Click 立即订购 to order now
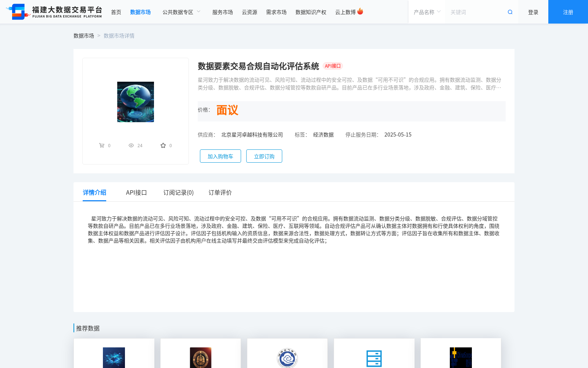Viewport: 588px width, 368px height. (x=264, y=156)
